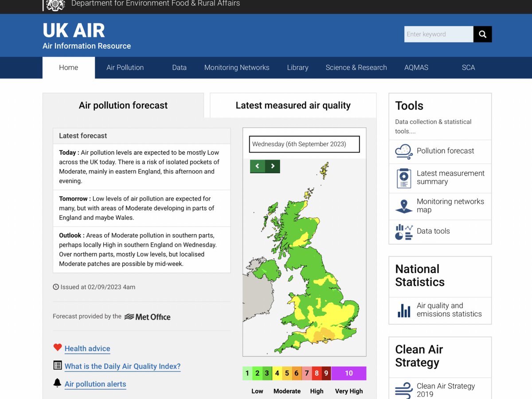The width and height of the screenshot is (532, 399).
Task: Open Air quality and emissions statistics link
Action: coord(449,309)
